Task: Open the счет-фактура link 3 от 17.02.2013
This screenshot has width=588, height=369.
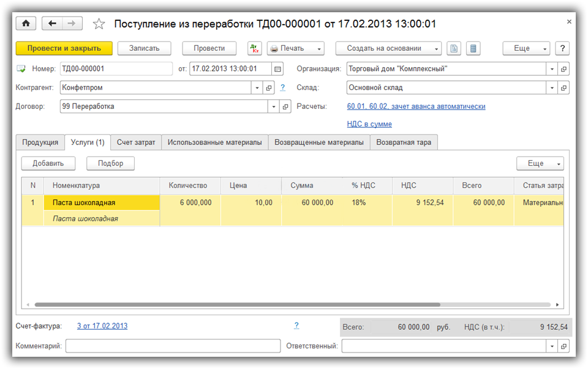Action: coord(102,326)
